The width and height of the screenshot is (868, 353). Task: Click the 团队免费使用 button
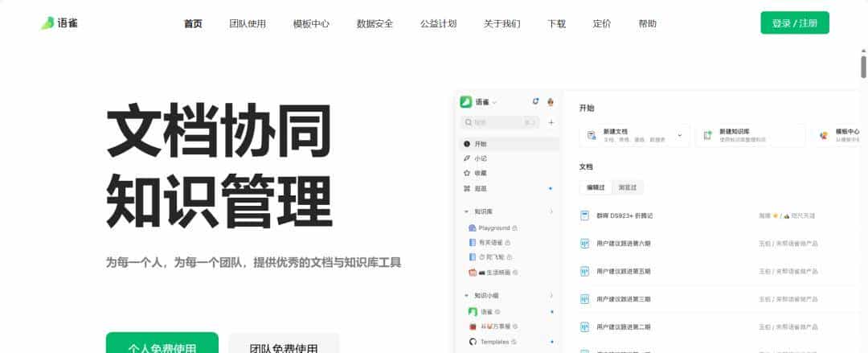[x=284, y=343]
